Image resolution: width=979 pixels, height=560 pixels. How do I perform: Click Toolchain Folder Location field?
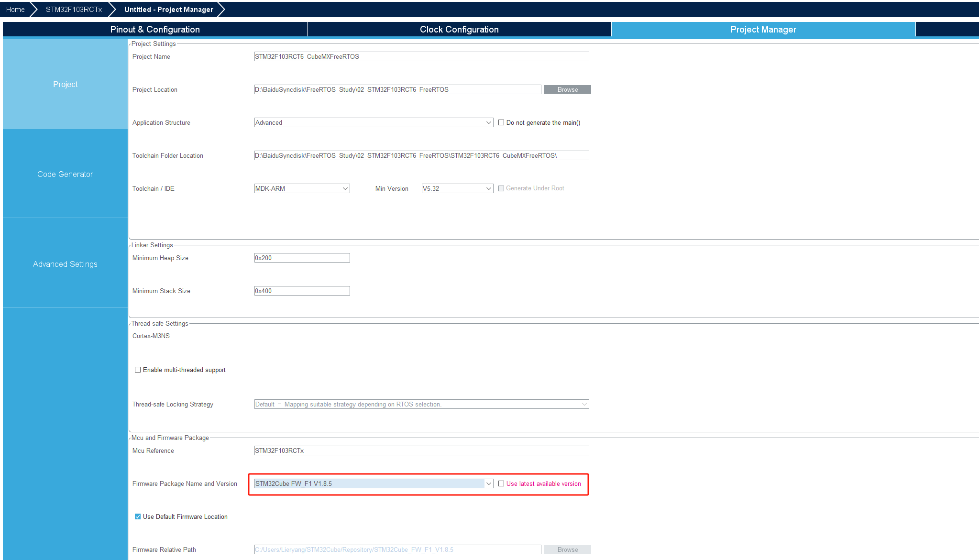click(x=421, y=155)
